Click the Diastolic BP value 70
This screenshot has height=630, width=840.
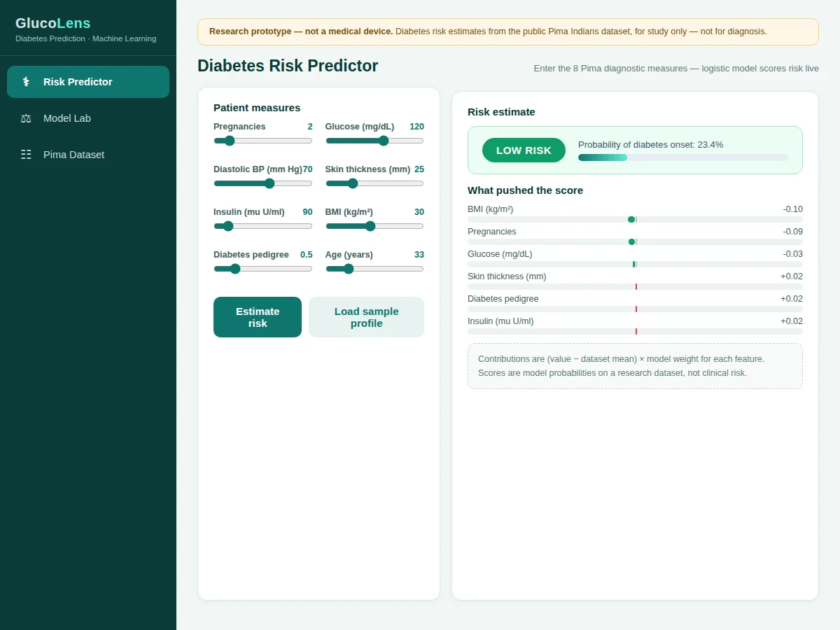[x=307, y=169]
